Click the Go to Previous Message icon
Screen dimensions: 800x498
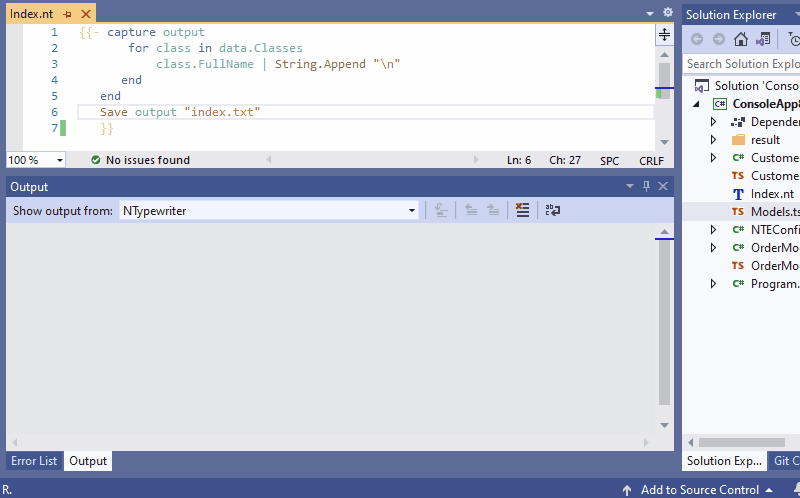471,210
